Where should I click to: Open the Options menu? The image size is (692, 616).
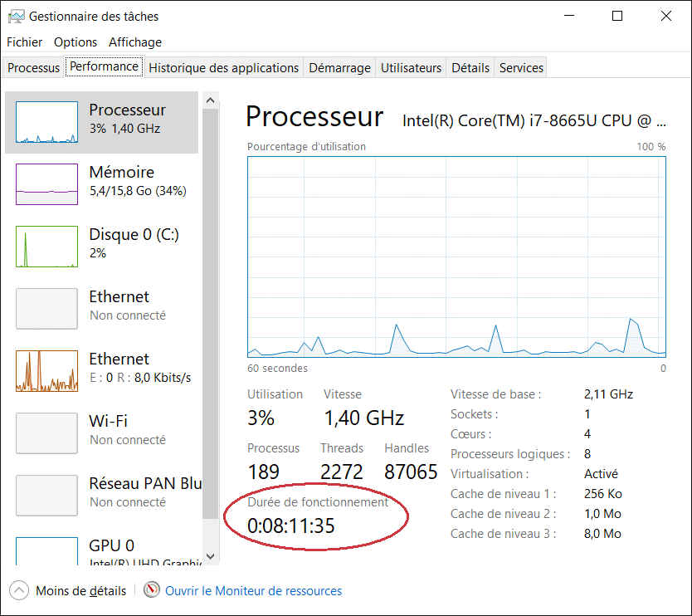(76, 42)
